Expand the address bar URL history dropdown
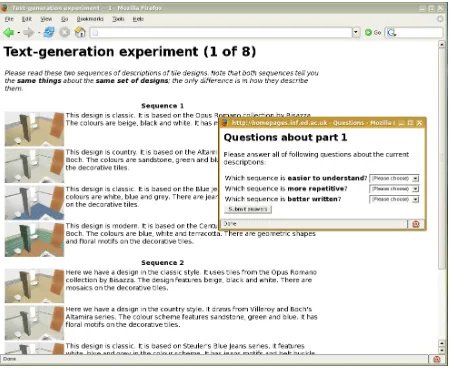The width and height of the screenshot is (450, 368). pyautogui.click(x=356, y=33)
